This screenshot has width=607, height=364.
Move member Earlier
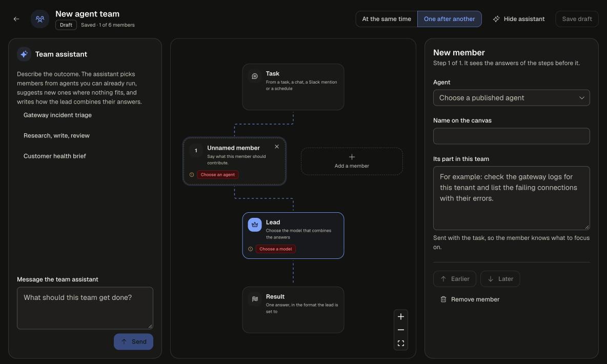(454, 279)
